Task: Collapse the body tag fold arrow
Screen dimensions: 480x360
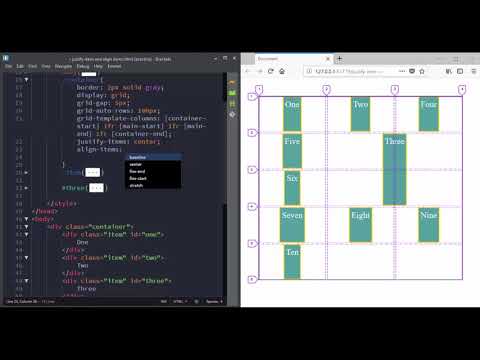Action: pyautogui.click(x=26, y=219)
